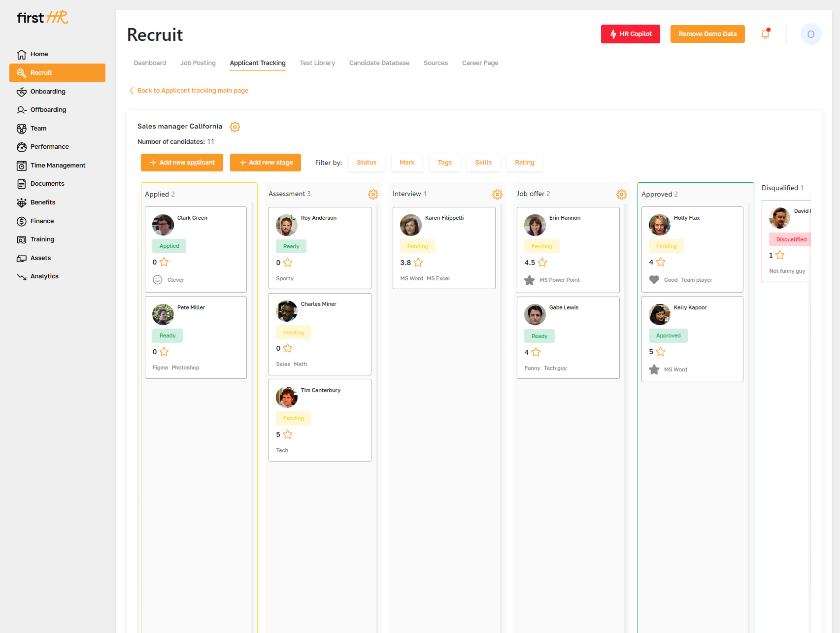The height and width of the screenshot is (633, 840).
Task: Click Gabe Lewis's candidate name
Action: point(564,307)
